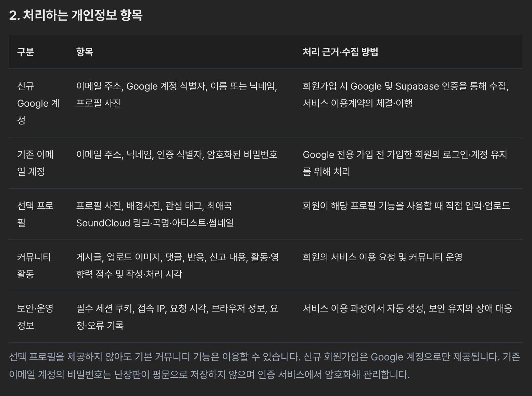Click the '커뮤니티 활동' row label
The image size is (532, 396).
pyautogui.click(x=34, y=265)
